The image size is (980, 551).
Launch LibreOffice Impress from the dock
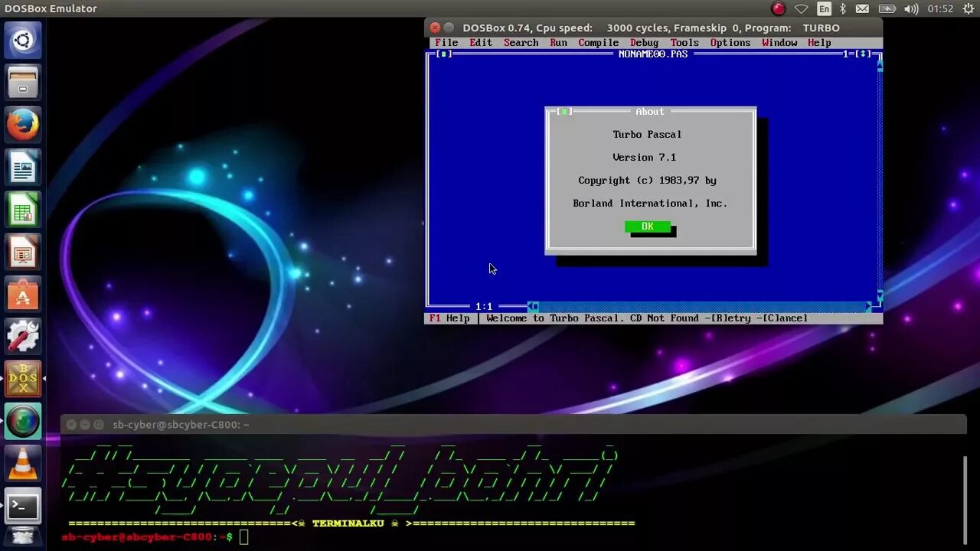(23, 251)
